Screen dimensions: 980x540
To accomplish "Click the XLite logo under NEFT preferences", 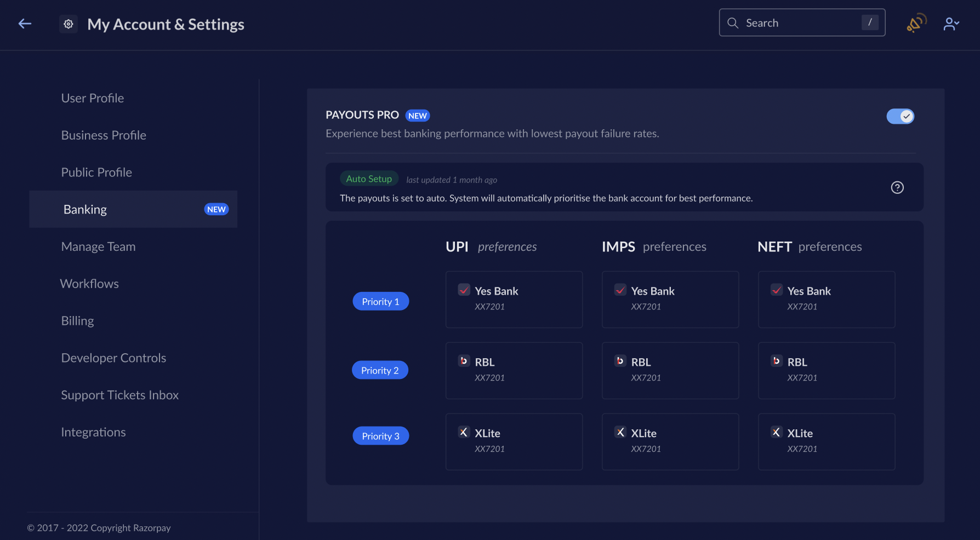I will 776,432.
